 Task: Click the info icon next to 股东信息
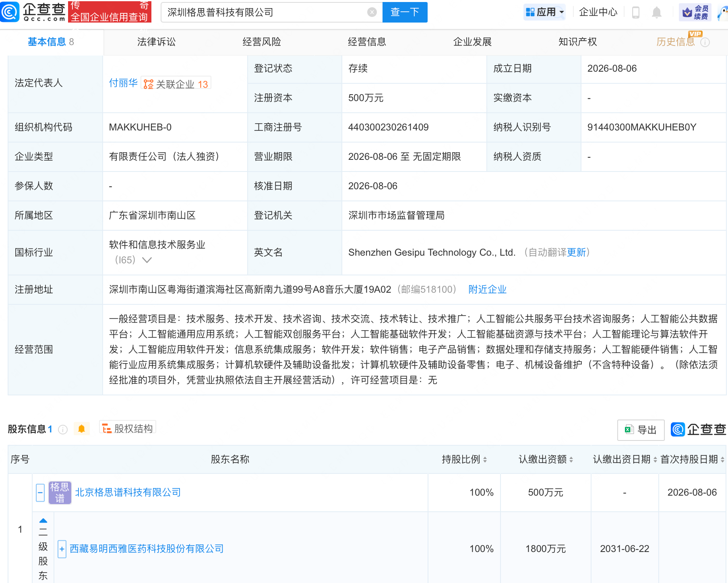(63, 430)
